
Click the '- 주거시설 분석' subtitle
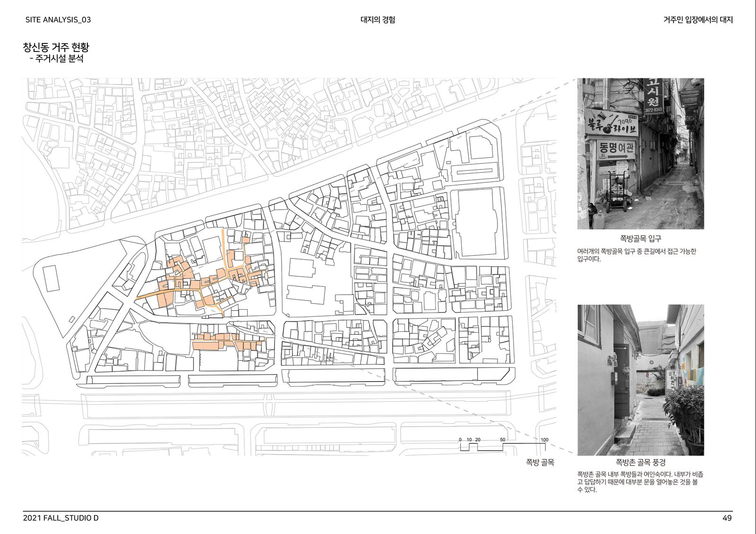tap(56, 59)
